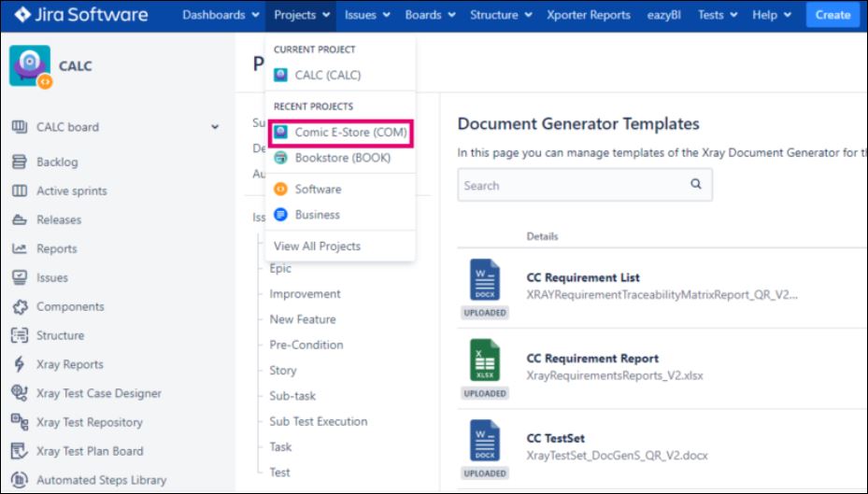The width and height of the screenshot is (868, 494).
Task: Click the search magnifier icon
Action: pyautogui.click(x=696, y=185)
